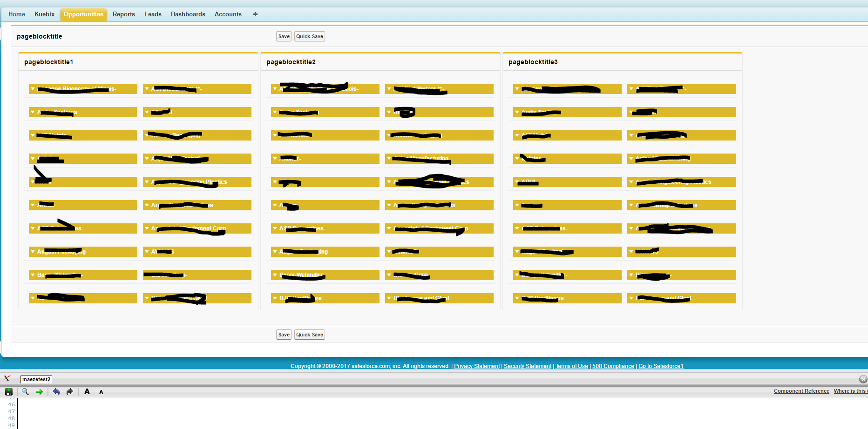Click the top Quick Save button
Image resolution: width=868 pixels, height=429 pixels.
(310, 36)
